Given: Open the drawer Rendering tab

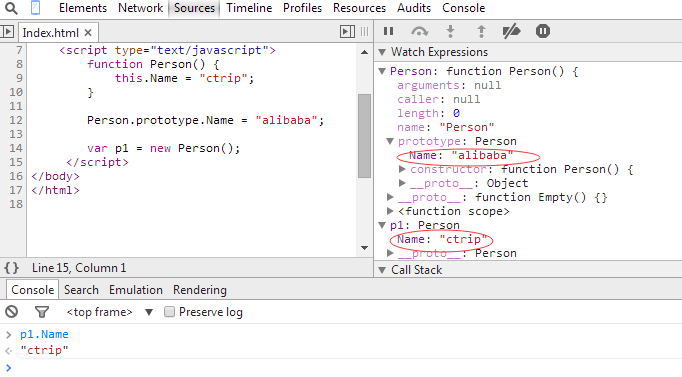Looking at the screenshot, I should click(200, 290).
